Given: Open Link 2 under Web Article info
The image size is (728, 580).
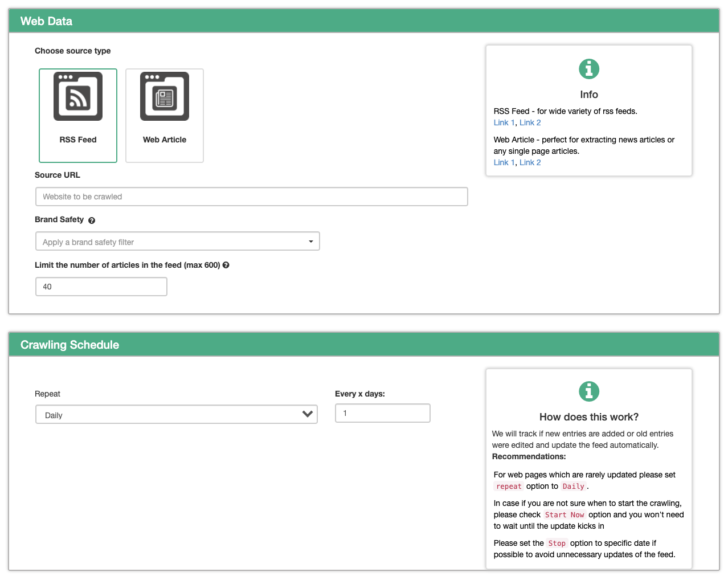Looking at the screenshot, I should tap(530, 162).
